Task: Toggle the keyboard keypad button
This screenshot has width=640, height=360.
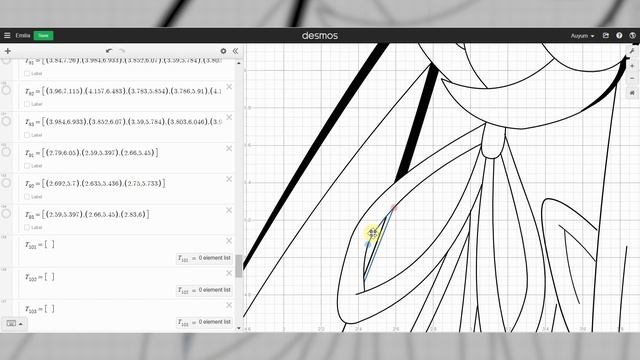Action: 14,323
